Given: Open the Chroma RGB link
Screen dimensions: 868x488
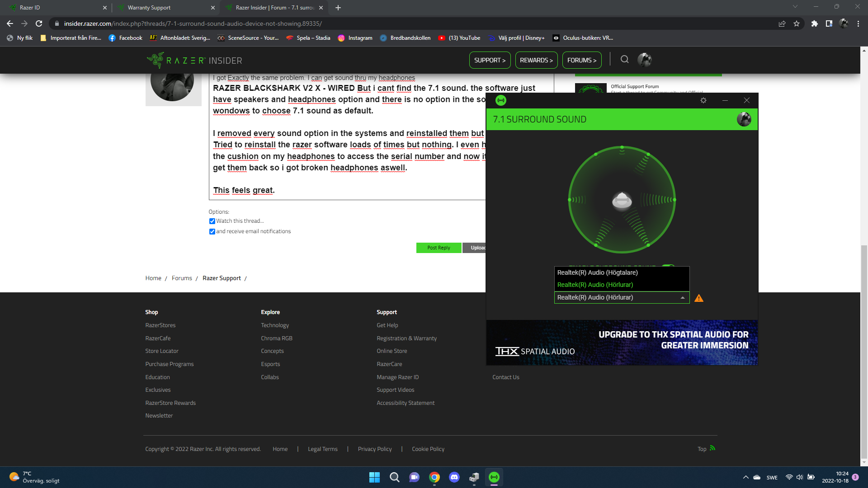Looking at the screenshot, I should click(x=277, y=338).
